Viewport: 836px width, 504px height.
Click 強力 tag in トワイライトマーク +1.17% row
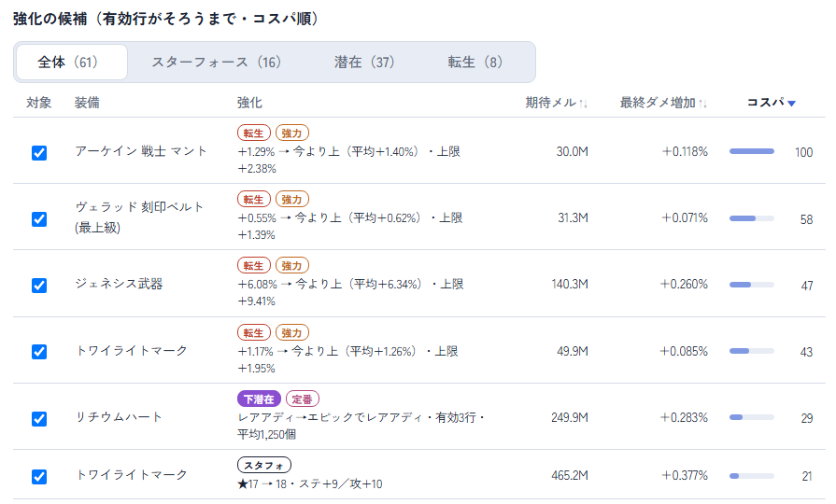coord(292,333)
